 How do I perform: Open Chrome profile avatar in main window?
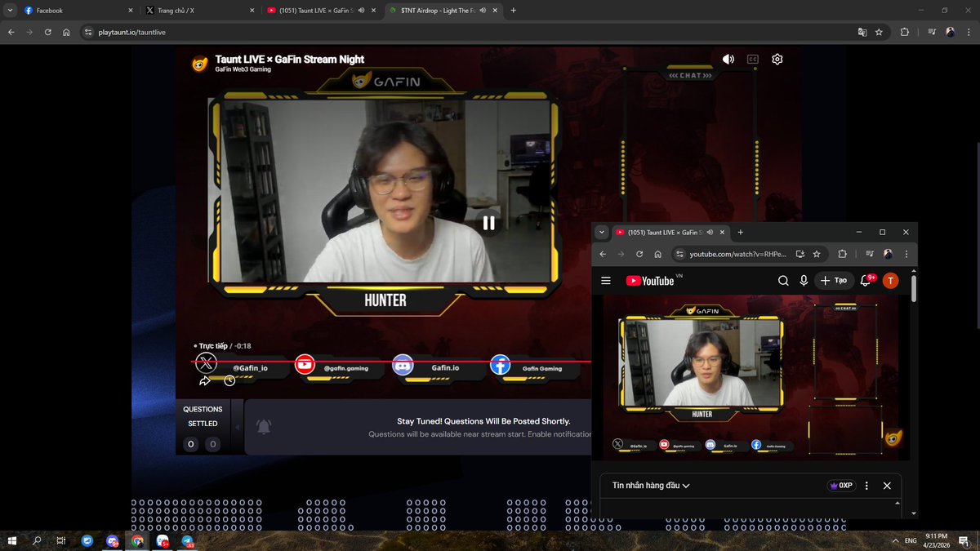click(x=951, y=32)
